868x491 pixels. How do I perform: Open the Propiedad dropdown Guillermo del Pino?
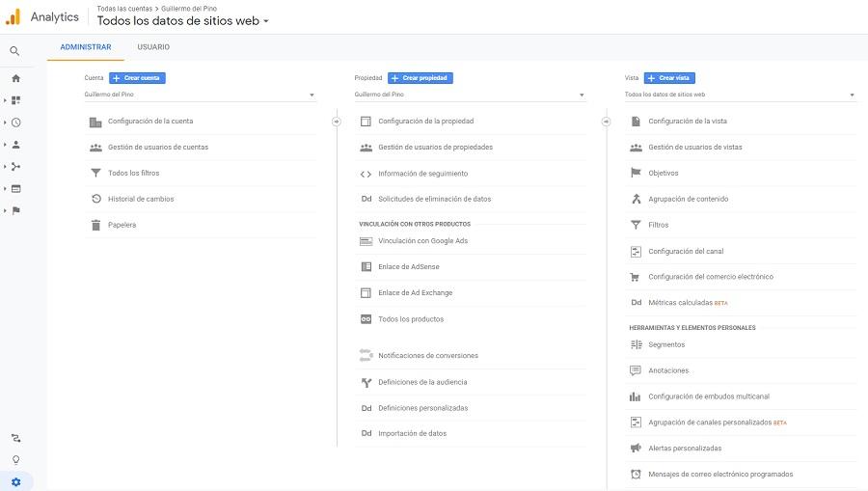470,95
